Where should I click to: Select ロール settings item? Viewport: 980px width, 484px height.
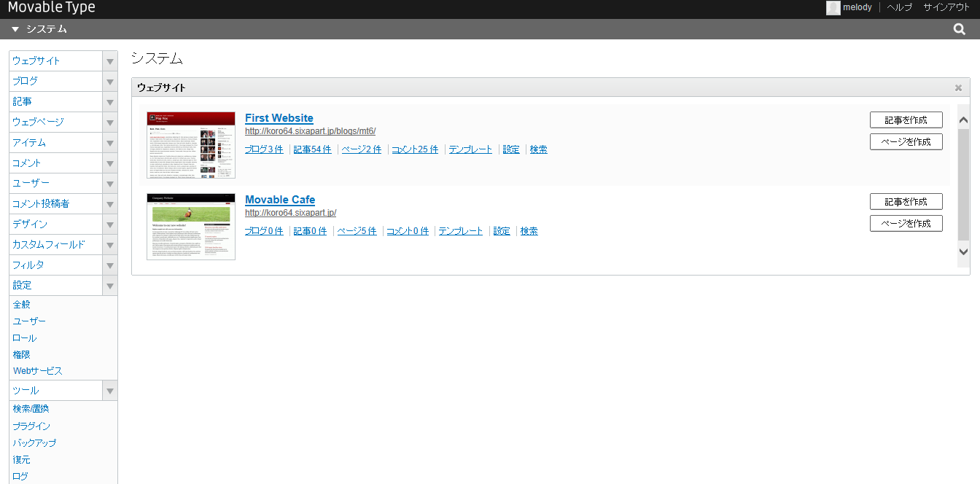(25, 338)
